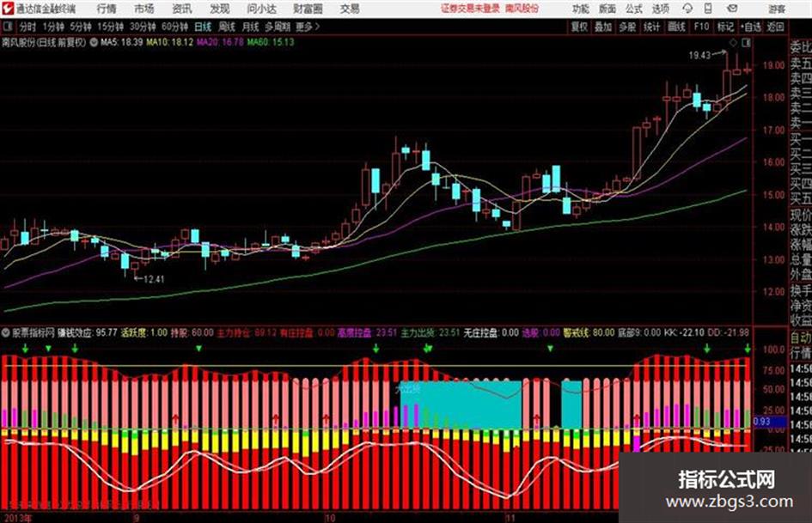The height and width of the screenshot is (523, 812).
Task: Click the diamond icon above the chart
Action: (x=733, y=43)
